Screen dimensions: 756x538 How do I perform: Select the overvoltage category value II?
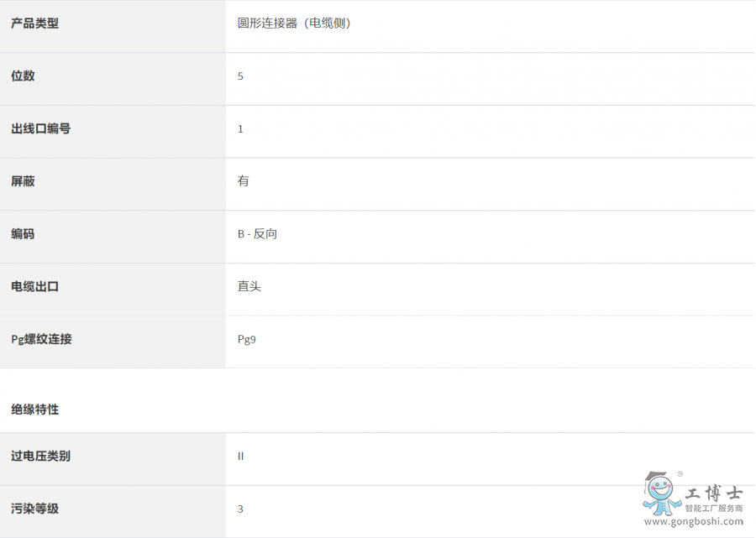(240, 457)
